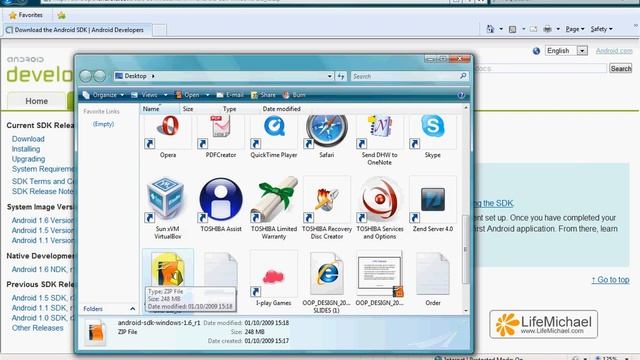Switch to the Home tab on Android site

[37, 101]
